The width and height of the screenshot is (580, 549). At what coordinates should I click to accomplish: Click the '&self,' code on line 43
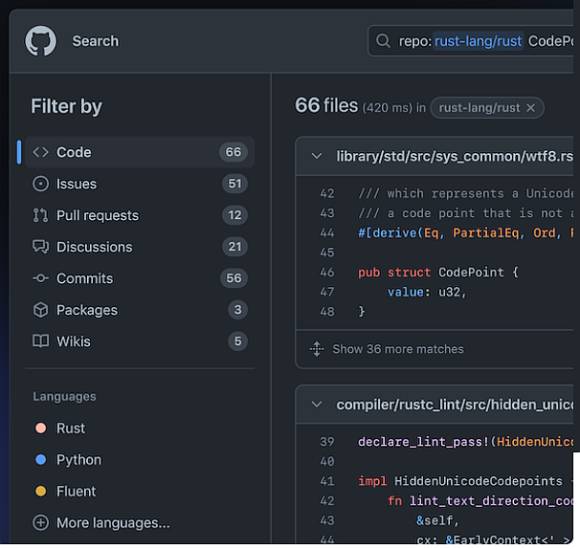coord(438,521)
